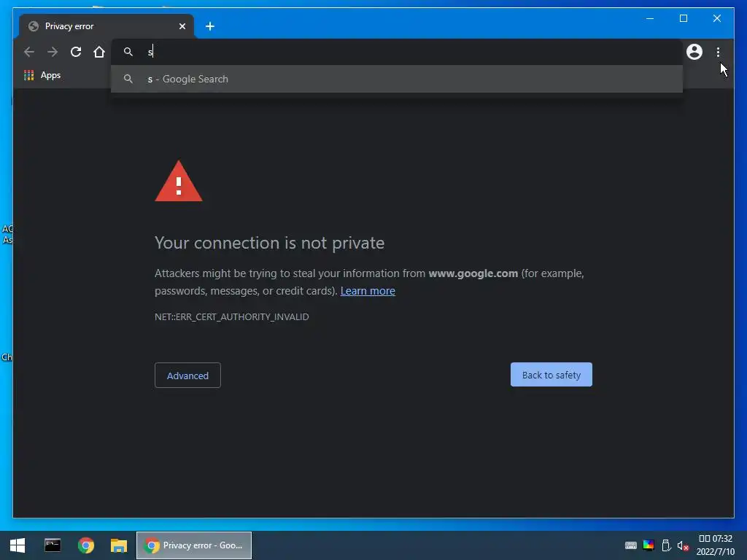The image size is (747, 560).
Task: Open Chrome's three-dot menu
Action: coord(718,52)
